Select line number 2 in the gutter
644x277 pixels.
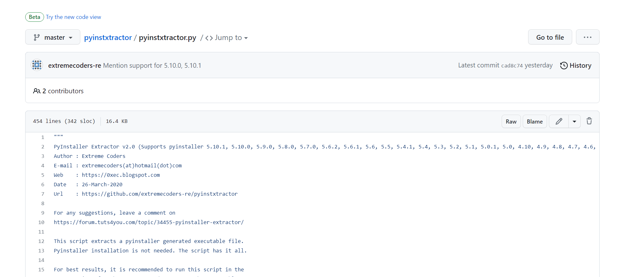click(43, 147)
